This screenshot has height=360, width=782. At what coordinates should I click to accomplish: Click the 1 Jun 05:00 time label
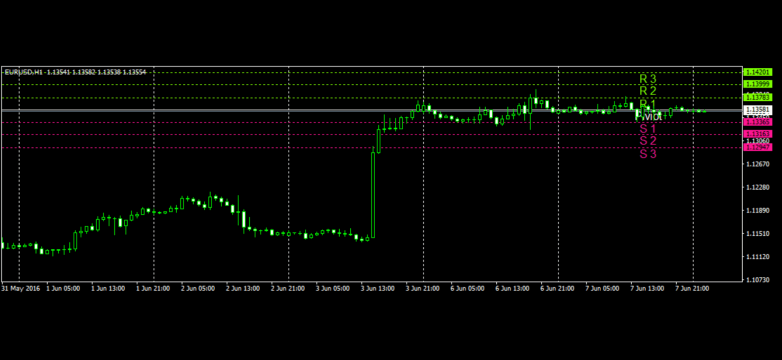[62, 289]
